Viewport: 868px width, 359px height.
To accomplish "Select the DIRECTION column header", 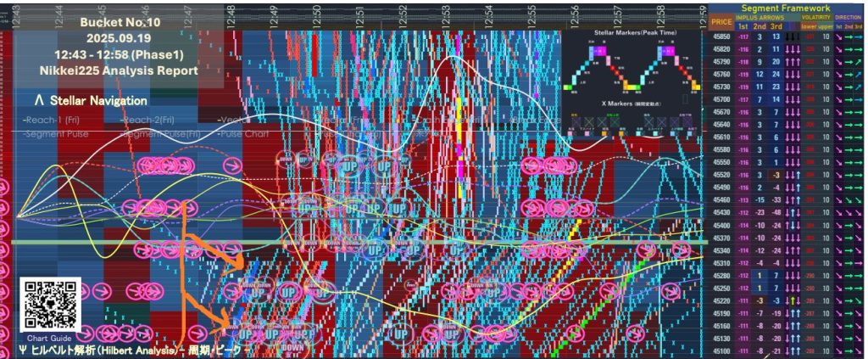I will (x=849, y=16).
